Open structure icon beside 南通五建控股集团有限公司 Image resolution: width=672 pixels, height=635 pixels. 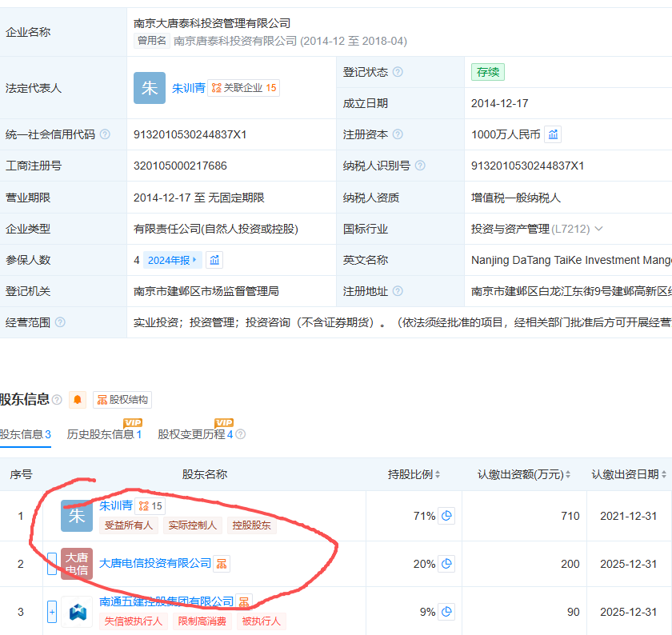tap(244, 601)
